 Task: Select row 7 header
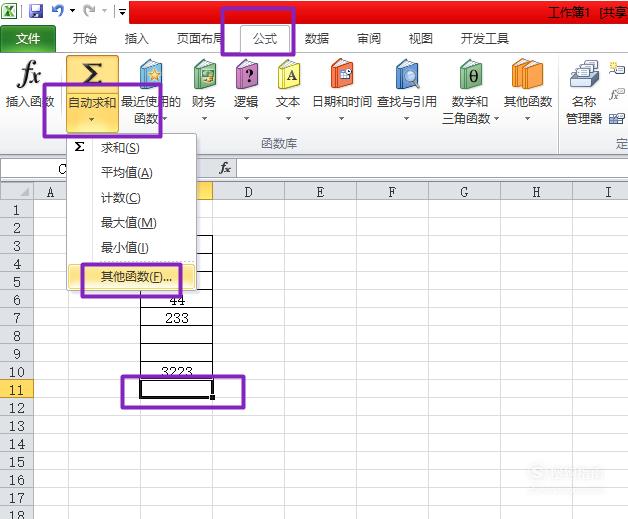(17, 318)
